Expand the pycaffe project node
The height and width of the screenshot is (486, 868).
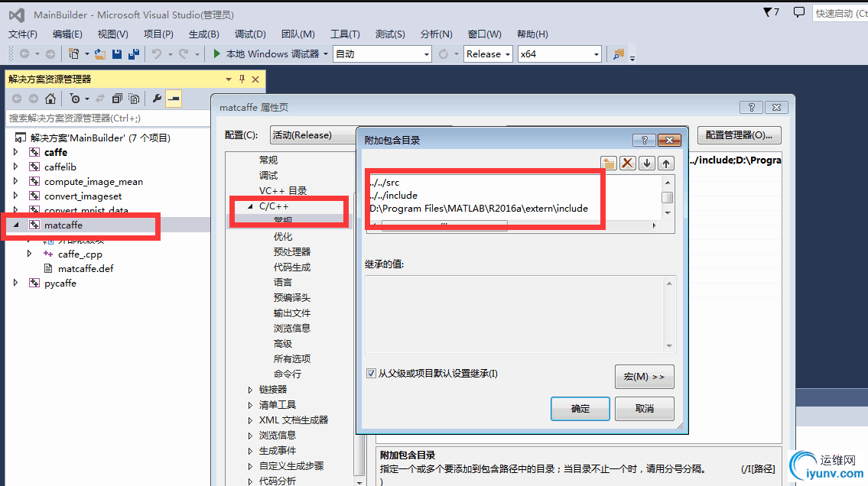(x=15, y=283)
